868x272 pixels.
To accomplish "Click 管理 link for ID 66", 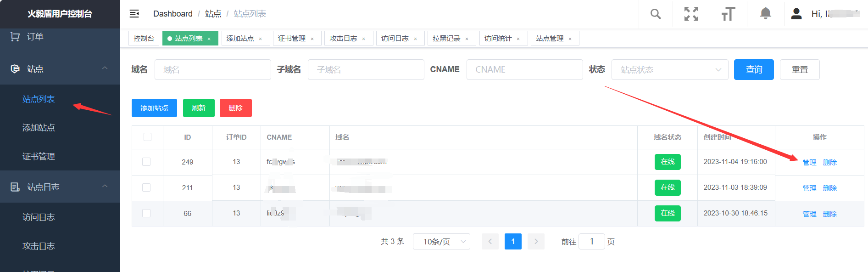I will 809,214.
